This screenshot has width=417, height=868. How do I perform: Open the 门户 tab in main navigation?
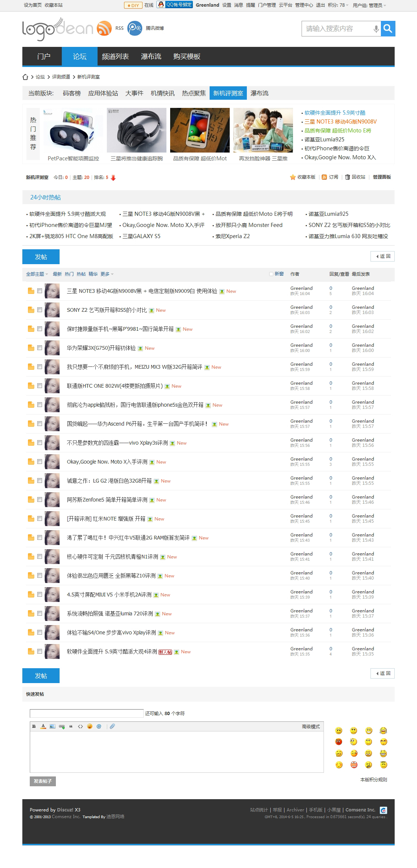pos(44,56)
